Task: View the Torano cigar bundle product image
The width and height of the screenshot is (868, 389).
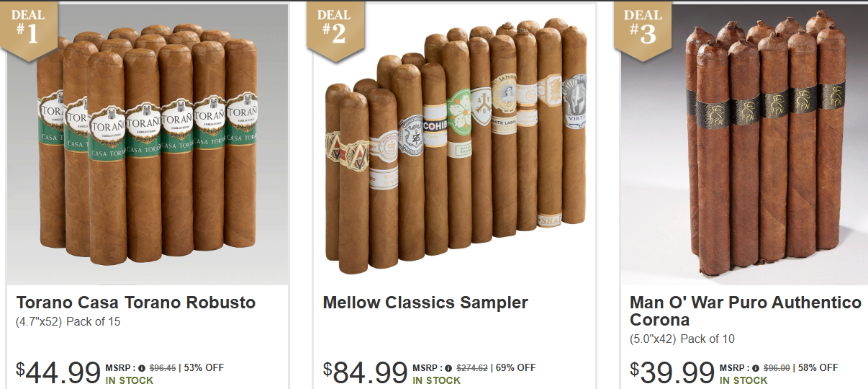Action: pos(148,144)
